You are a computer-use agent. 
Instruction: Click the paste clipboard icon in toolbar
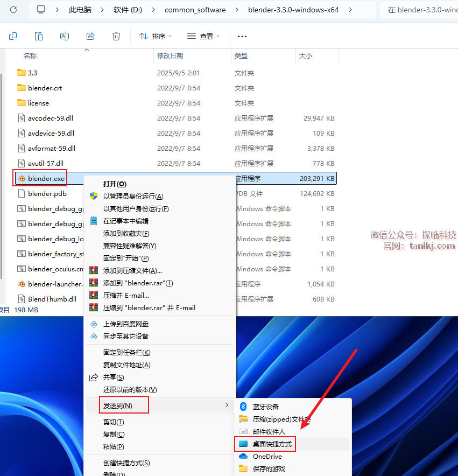(39, 36)
